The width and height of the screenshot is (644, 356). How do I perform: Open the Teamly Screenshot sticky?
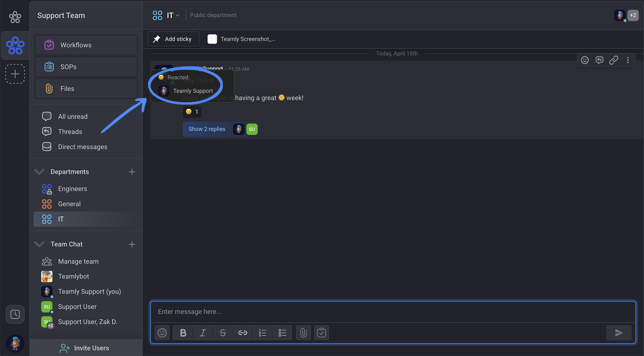(x=241, y=39)
